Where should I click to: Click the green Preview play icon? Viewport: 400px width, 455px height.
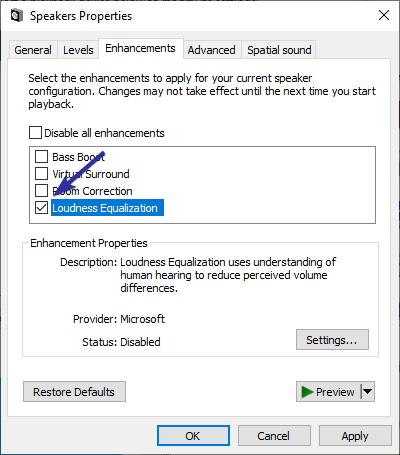pos(307,392)
